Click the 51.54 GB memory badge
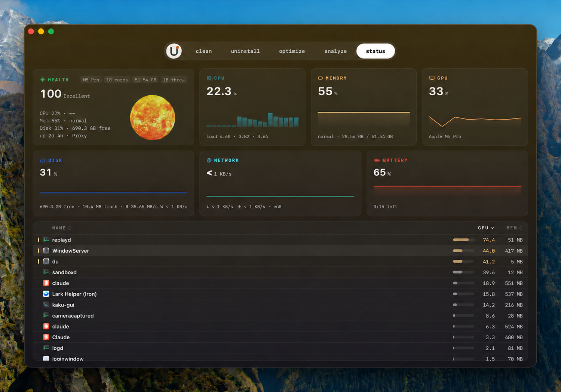Image resolution: width=561 pixels, height=392 pixels. click(145, 80)
